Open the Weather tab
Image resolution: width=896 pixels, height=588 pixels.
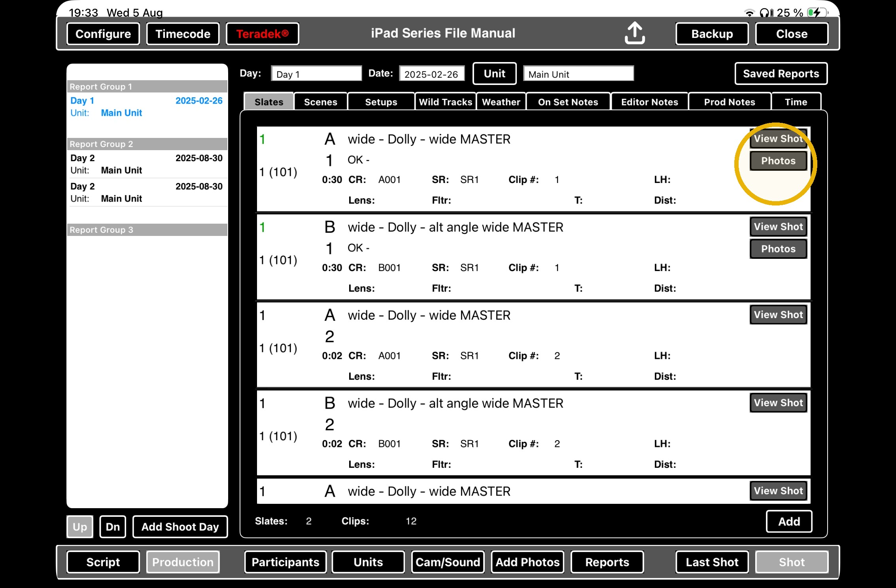coord(501,102)
